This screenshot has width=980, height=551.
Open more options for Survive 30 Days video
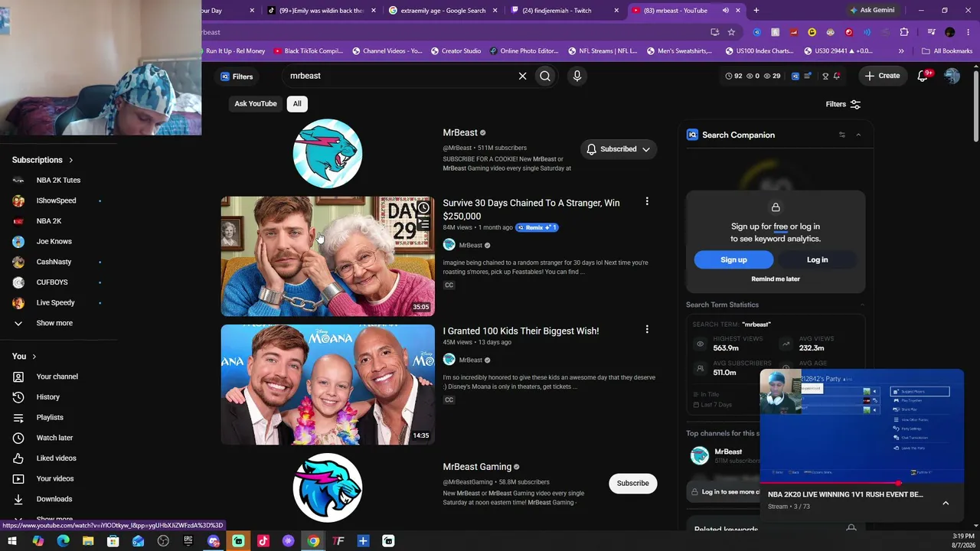(x=647, y=202)
